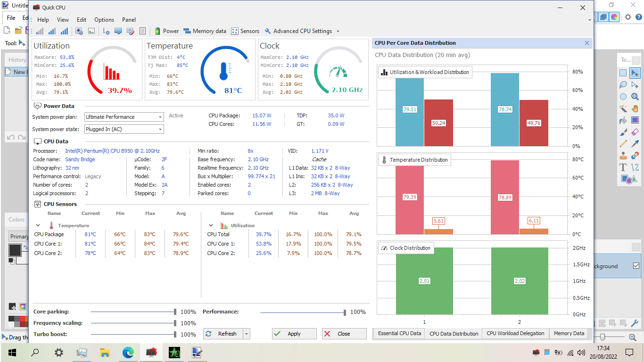This screenshot has width=644, height=362.
Task: Close CPU Per Core Data Distribution panel
Action: [587, 43]
